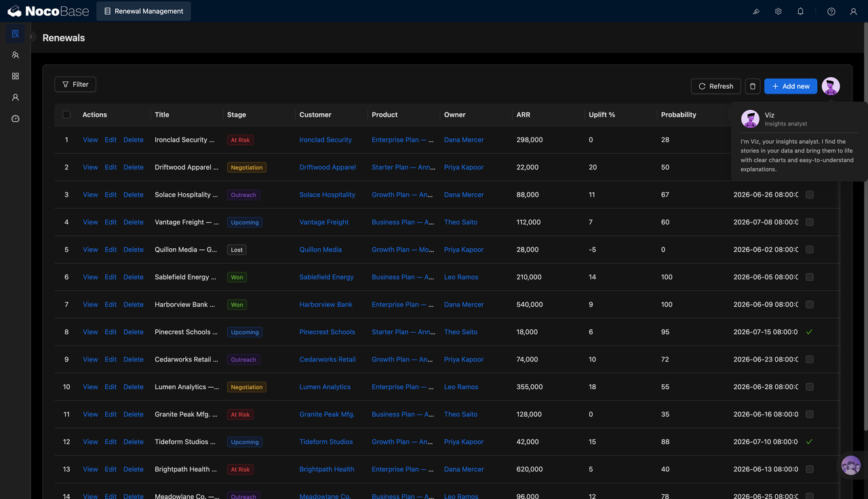
Task: Open the help question-mark icon
Action: [x=831, y=12]
